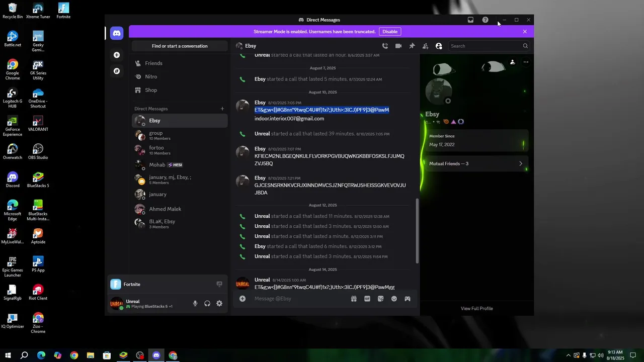
Task: Show hidden system tray icons
Action: 569,355
